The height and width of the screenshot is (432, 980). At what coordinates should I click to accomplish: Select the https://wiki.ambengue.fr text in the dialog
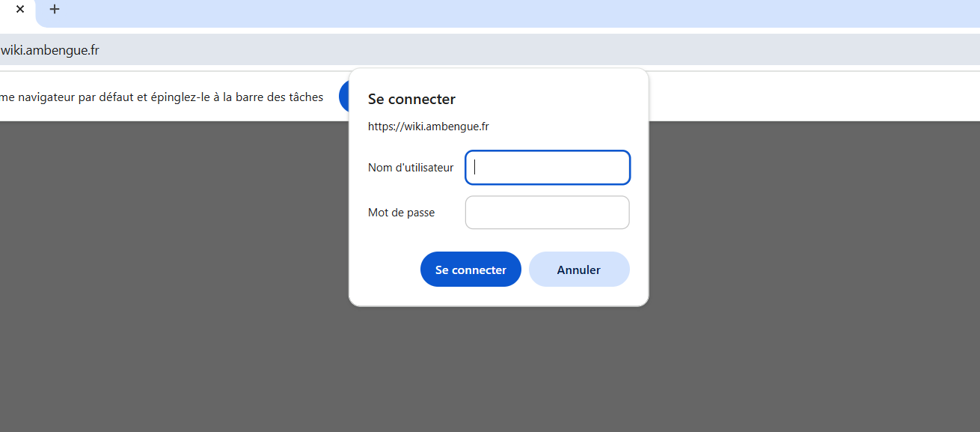pyautogui.click(x=428, y=126)
